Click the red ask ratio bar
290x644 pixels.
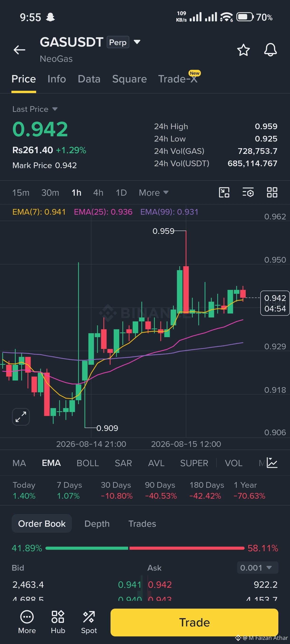tap(187, 548)
